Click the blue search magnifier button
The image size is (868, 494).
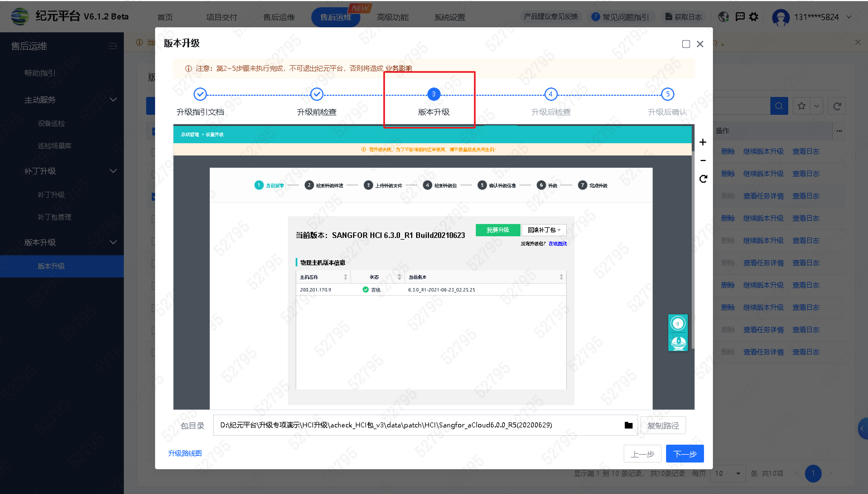pyautogui.click(x=779, y=106)
